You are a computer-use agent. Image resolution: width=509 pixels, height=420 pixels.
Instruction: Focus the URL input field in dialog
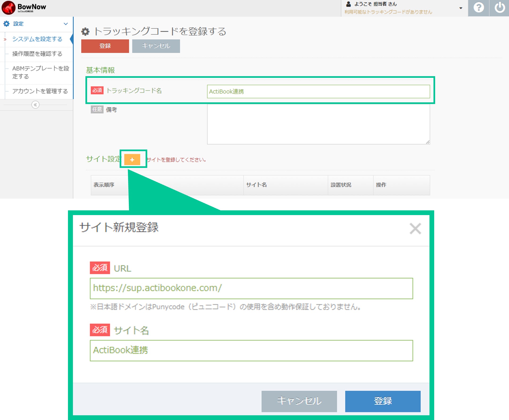[x=252, y=288]
